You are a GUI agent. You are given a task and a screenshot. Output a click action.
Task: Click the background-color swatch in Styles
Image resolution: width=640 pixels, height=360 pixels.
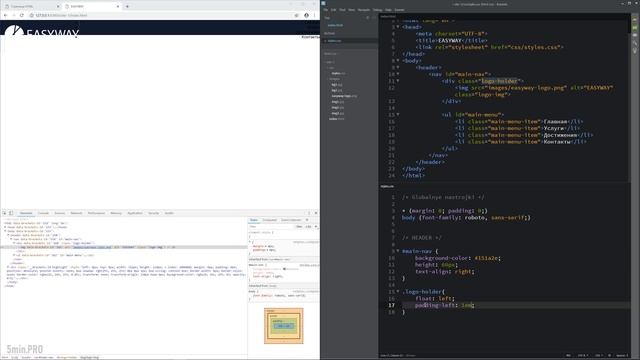284,269
